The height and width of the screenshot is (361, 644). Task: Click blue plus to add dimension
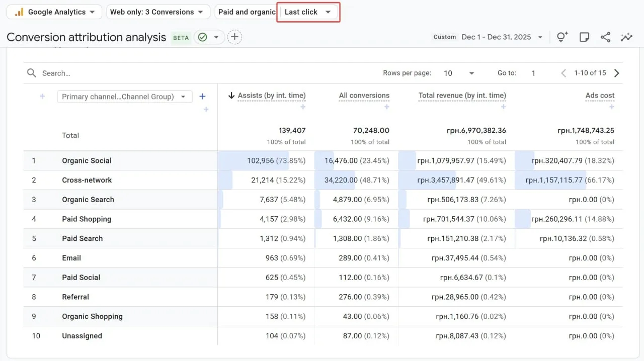tap(202, 97)
